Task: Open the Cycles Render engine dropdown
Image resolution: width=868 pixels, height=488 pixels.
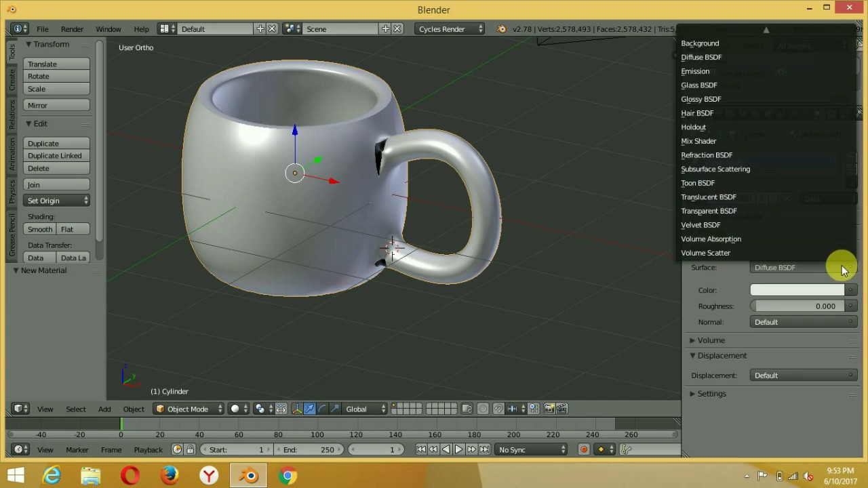Action: point(450,29)
